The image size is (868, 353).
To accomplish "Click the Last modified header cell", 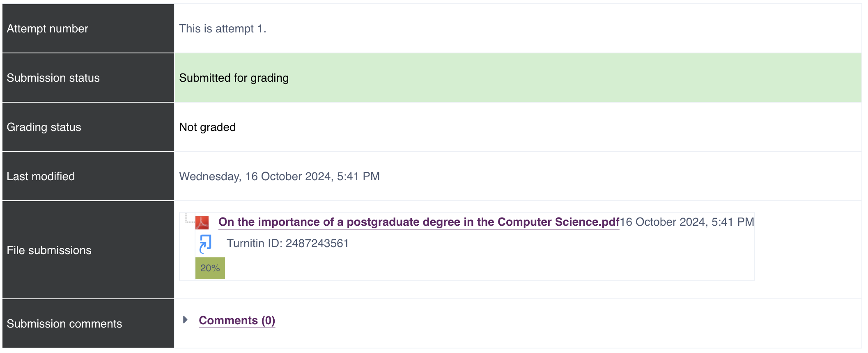I will (x=88, y=176).
